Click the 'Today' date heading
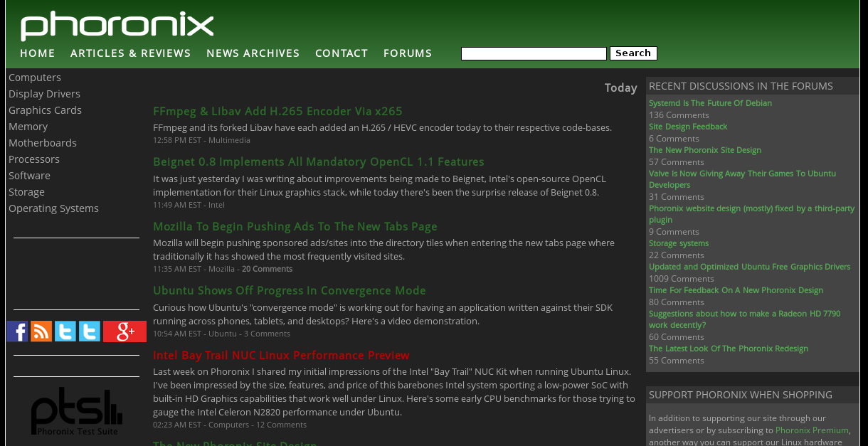The image size is (868, 446). coord(621,87)
